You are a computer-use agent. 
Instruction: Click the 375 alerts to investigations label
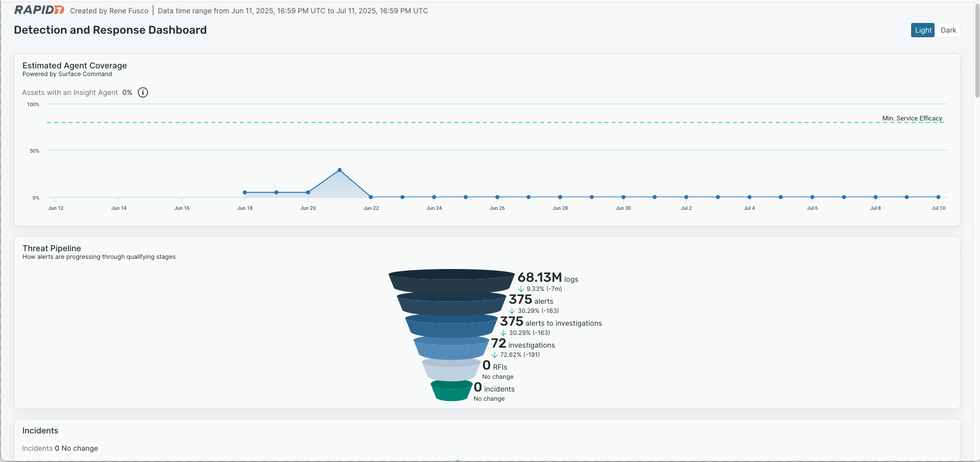[551, 323]
